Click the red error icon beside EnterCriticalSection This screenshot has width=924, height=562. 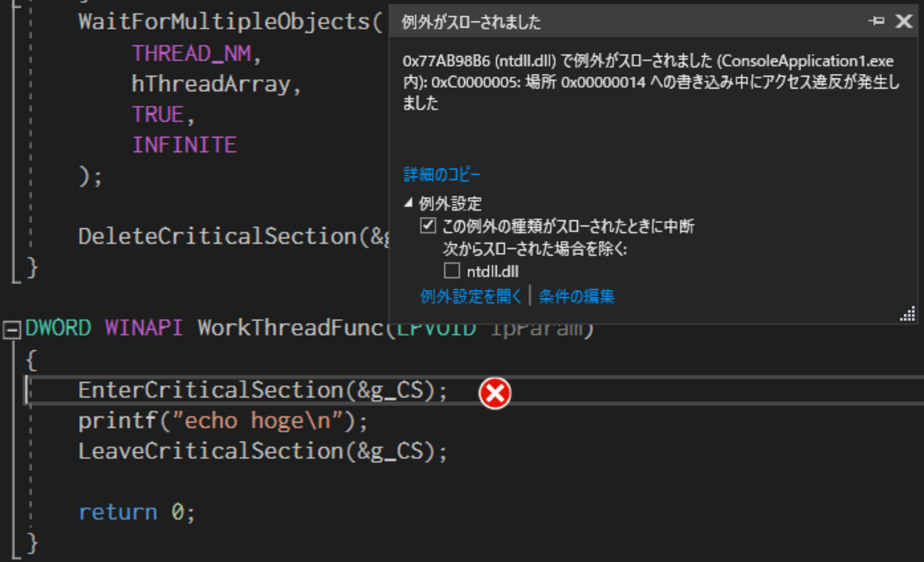pyautogui.click(x=495, y=393)
